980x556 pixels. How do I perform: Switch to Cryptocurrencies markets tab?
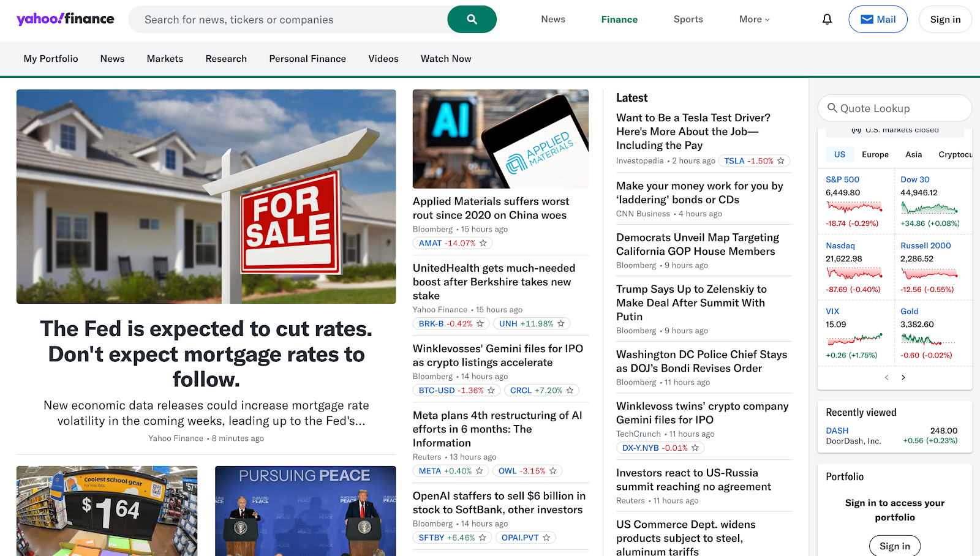955,154
